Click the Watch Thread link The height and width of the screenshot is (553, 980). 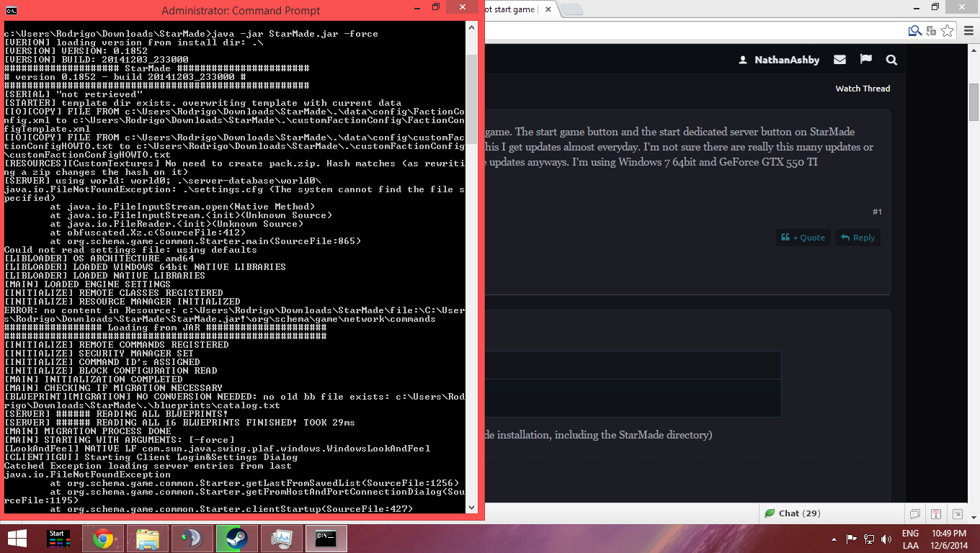[863, 89]
